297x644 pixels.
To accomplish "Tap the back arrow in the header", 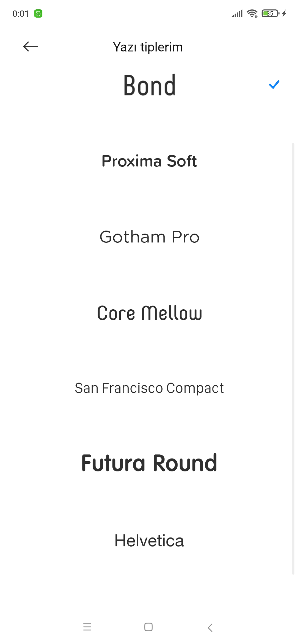I will point(30,47).
